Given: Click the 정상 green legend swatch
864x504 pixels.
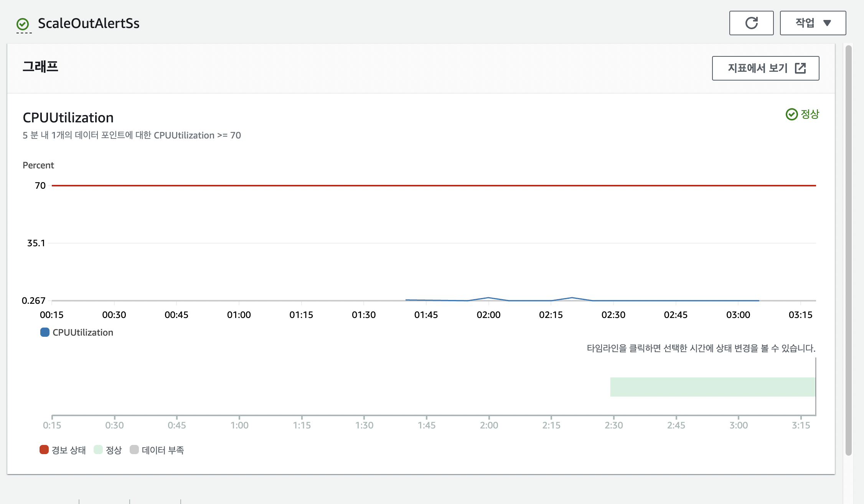Looking at the screenshot, I should coord(98,450).
